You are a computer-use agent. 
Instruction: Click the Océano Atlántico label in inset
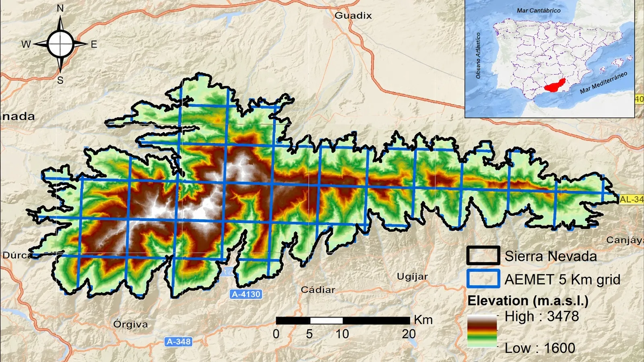pos(478,56)
